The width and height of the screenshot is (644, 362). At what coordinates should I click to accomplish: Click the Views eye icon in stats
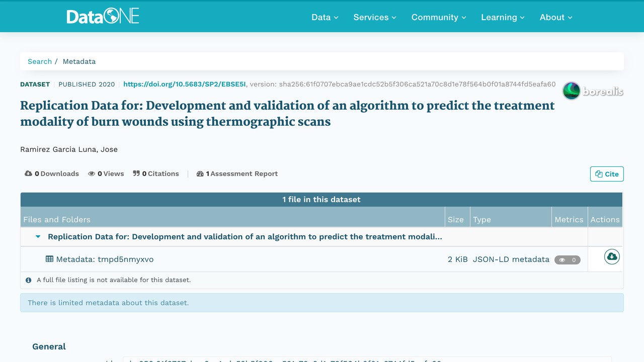coord(92,173)
